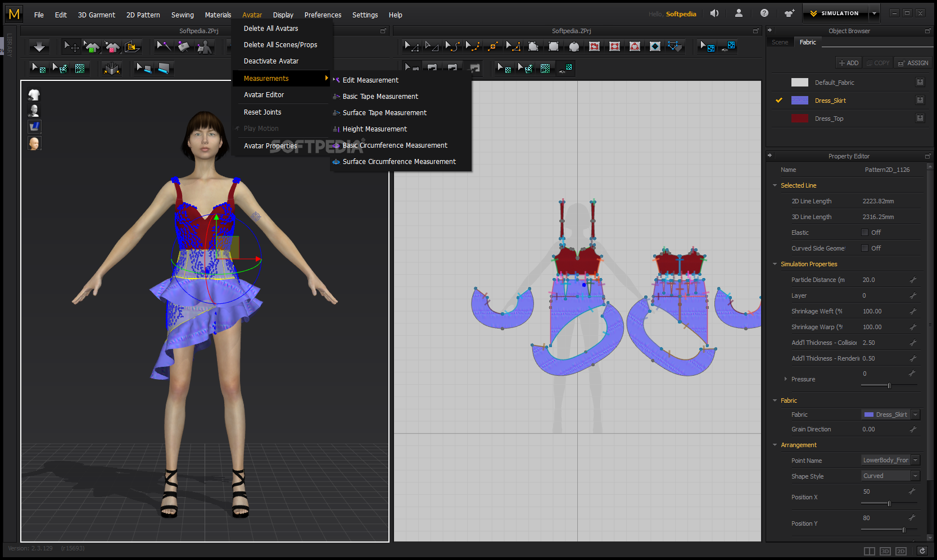937x560 pixels.
Task: Pick the Circle pattern creation tool
Action: pos(574,46)
